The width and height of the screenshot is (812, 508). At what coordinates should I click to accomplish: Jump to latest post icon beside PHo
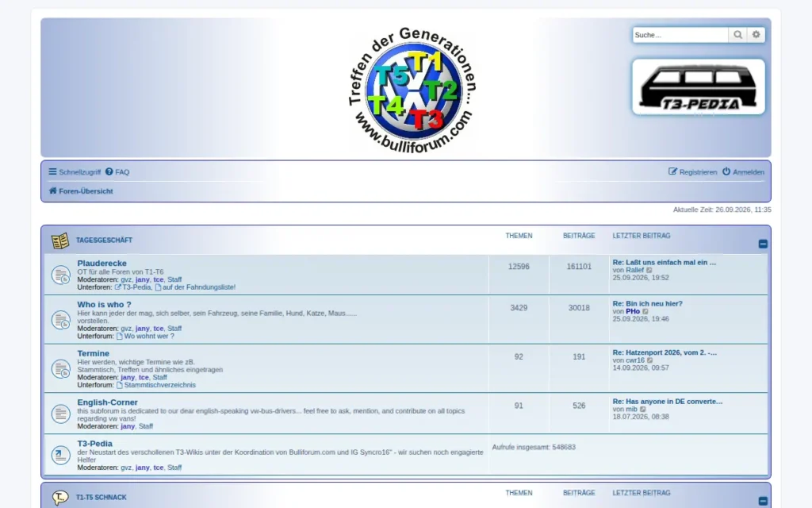645,311
